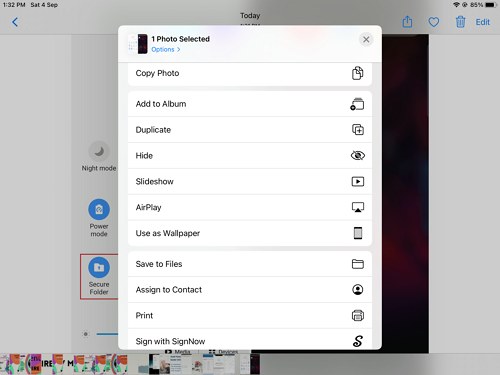
Task: Choose Save to Files
Action: click(250, 264)
